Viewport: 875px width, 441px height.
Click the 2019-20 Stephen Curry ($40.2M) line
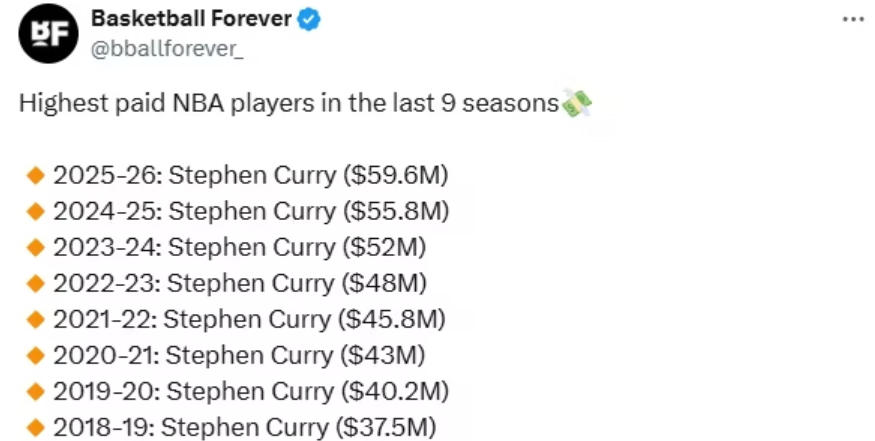point(250,392)
